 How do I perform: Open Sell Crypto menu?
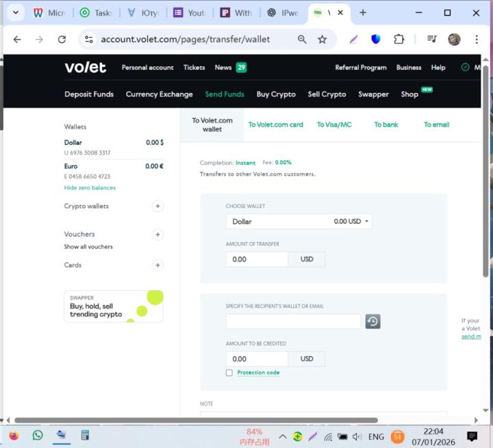(327, 94)
